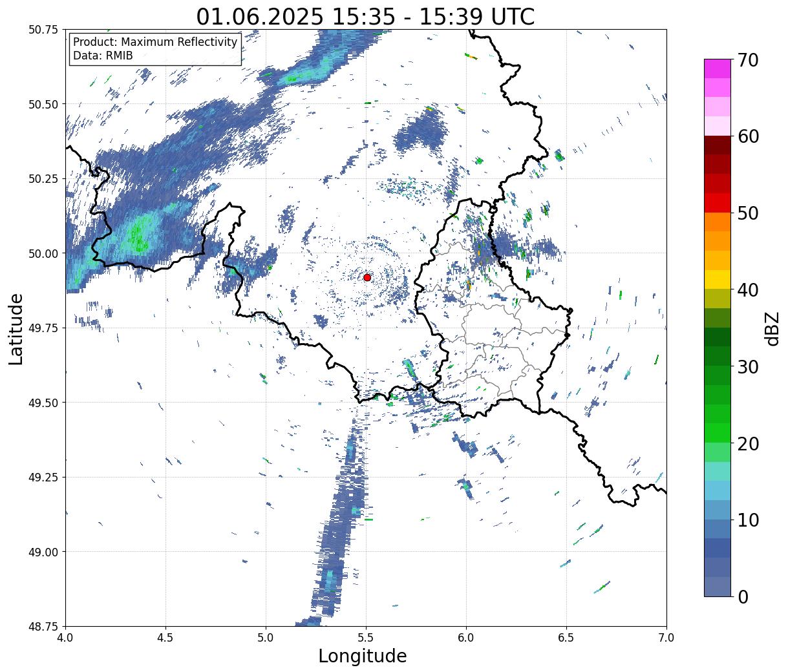The height and width of the screenshot is (672, 788).
Task: Click the longitude tick label 4.5
Action: click(165, 638)
